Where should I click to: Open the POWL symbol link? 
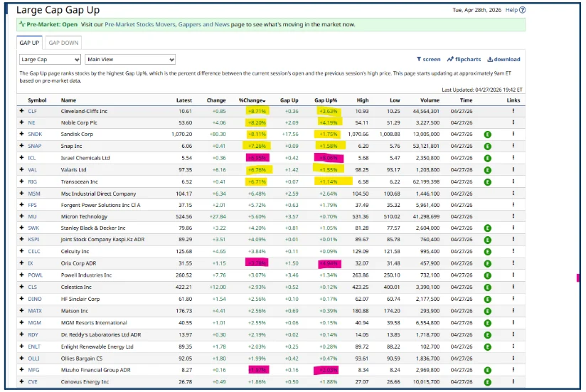[36, 275]
